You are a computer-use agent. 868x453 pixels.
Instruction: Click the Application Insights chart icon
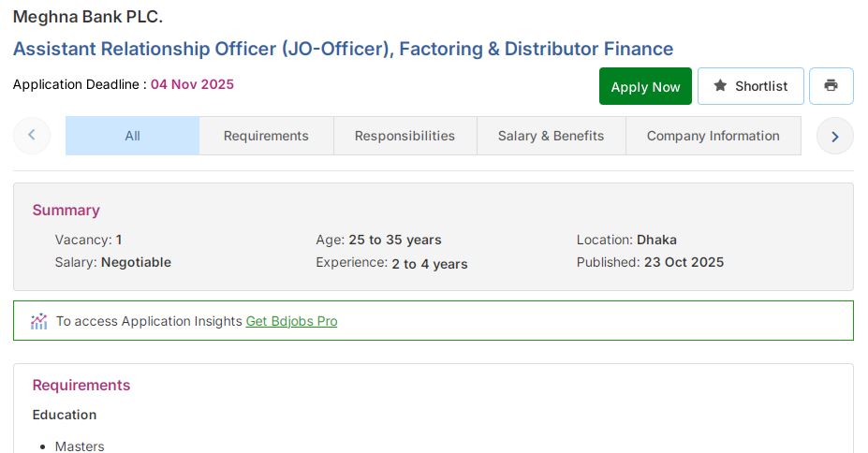click(x=38, y=321)
